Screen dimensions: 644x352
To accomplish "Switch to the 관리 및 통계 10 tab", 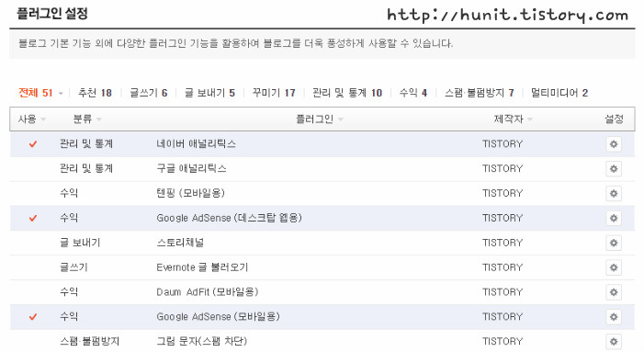I will tap(347, 93).
